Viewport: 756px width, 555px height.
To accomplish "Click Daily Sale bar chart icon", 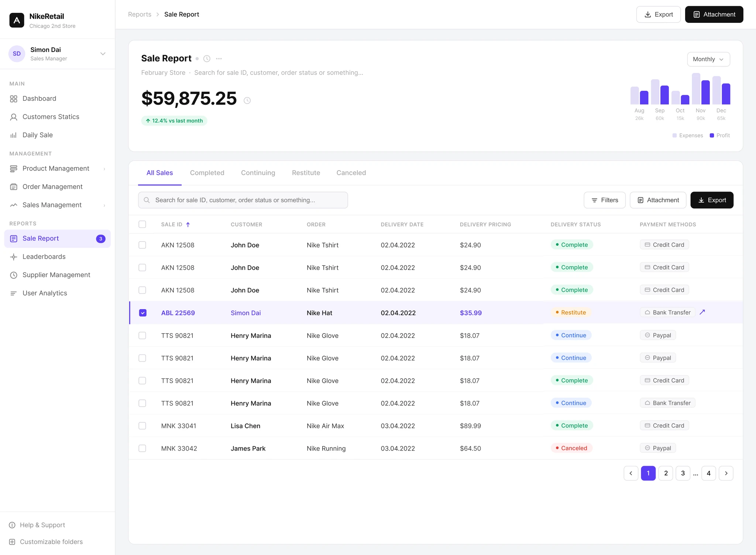I will 14,135.
